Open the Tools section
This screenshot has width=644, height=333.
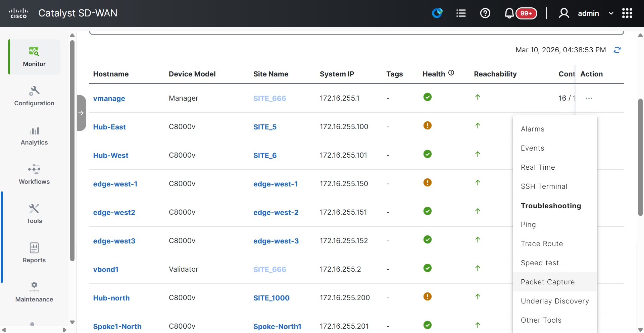(34, 213)
